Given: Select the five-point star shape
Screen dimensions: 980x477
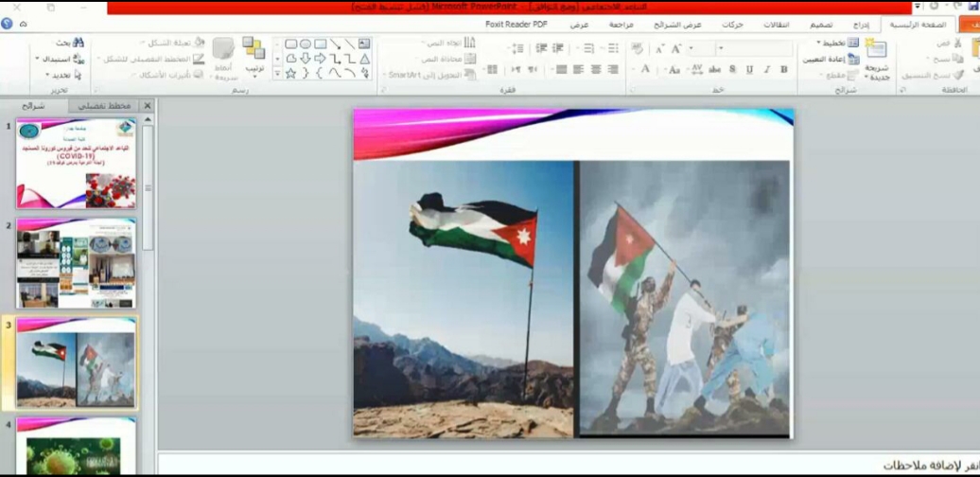Looking at the screenshot, I should click(x=290, y=73).
